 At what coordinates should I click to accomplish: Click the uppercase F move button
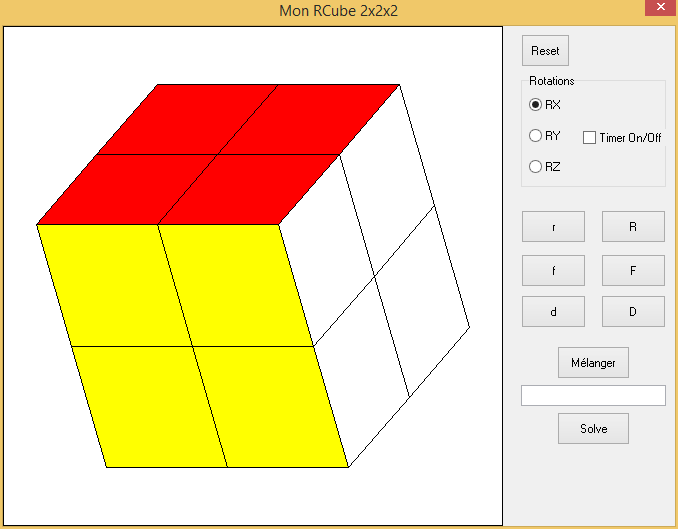click(x=633, y=270)
